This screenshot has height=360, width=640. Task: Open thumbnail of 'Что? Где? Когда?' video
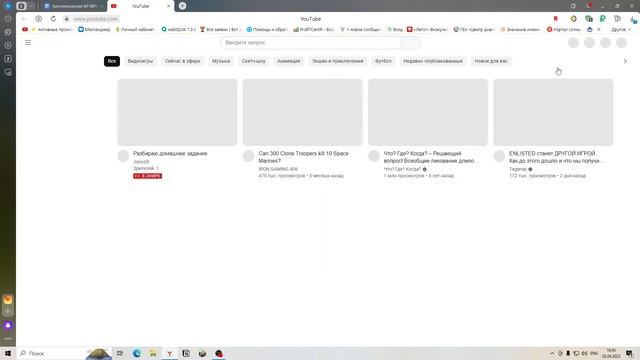point(428,112)
